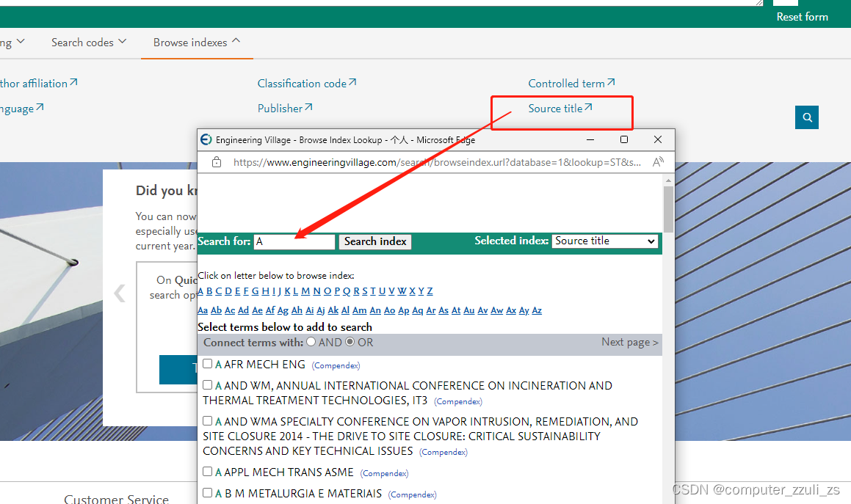Check the A AFR MECH ENG checkbox

[207, 363]
